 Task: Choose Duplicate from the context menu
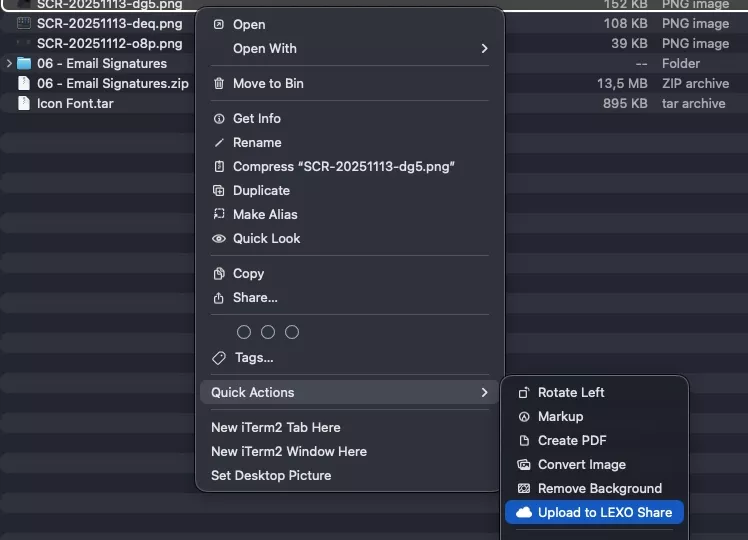click(261, 190)
